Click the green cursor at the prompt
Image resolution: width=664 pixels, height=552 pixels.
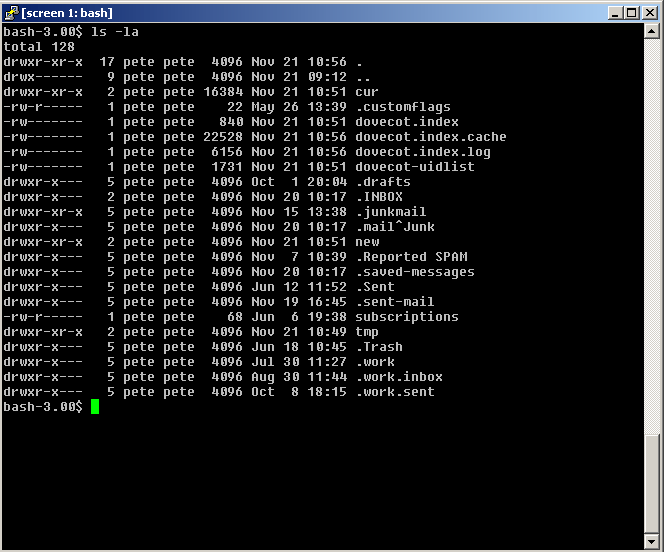[95, 407]
